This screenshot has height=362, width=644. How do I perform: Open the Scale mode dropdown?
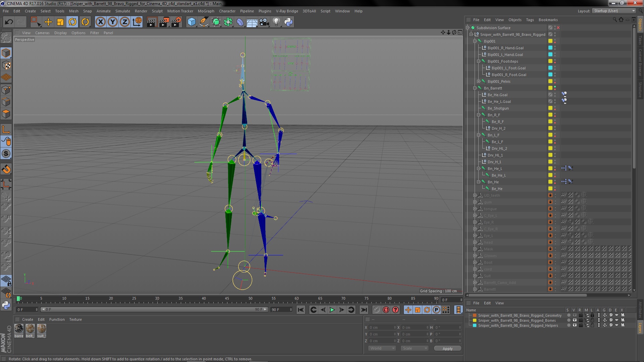(415, 349)
